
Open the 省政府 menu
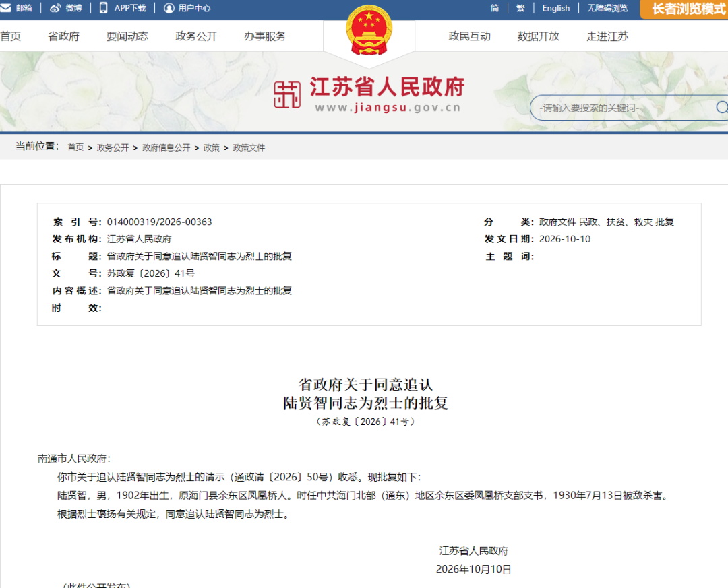click(63, 36)
